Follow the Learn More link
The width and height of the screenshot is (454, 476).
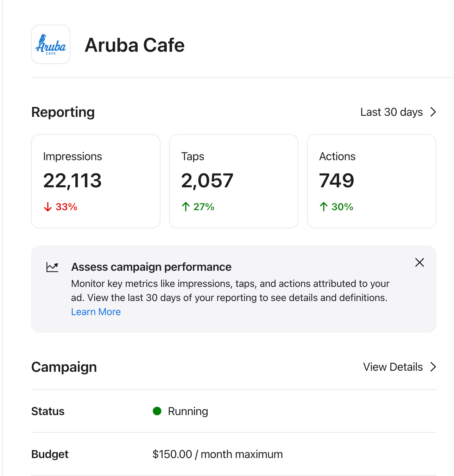click(96, 312)
